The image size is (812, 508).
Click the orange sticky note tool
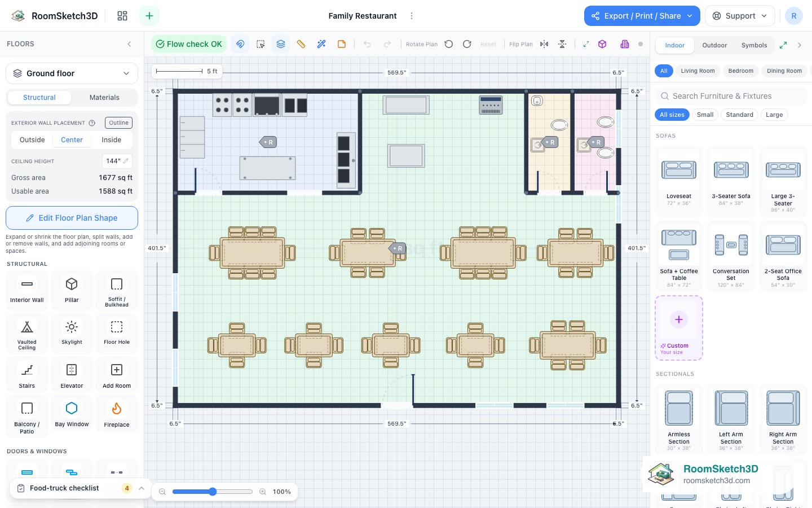tap(342, 44)
